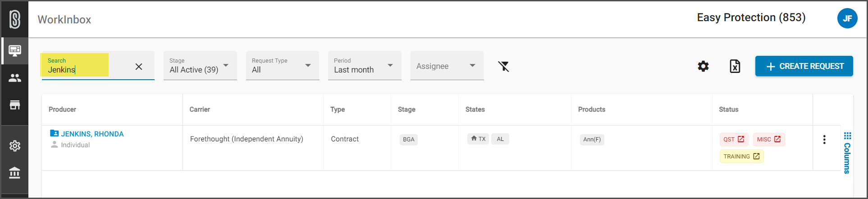Open the gear icon in left sidebar
868x199 pixels.
[15, 146]
